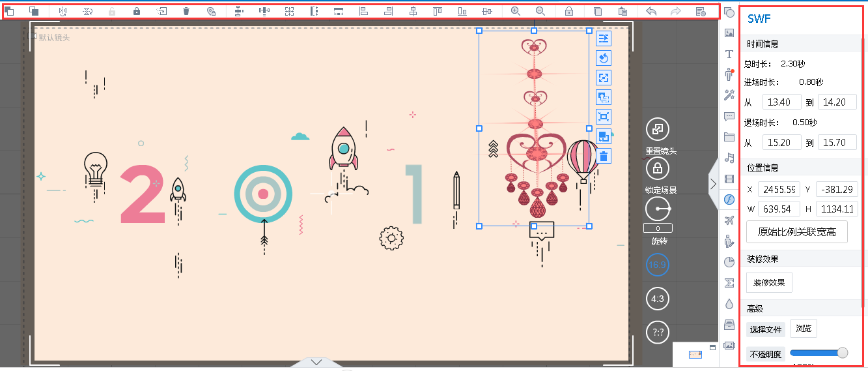
Task: Click 重置镜头 reset camera button
Action: (x=658, y=129)
